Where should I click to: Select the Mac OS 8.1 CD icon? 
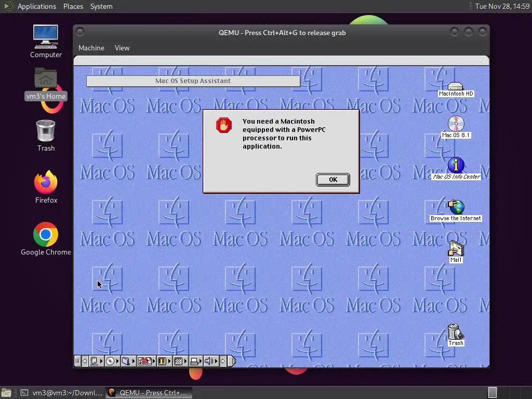point(456,127)
